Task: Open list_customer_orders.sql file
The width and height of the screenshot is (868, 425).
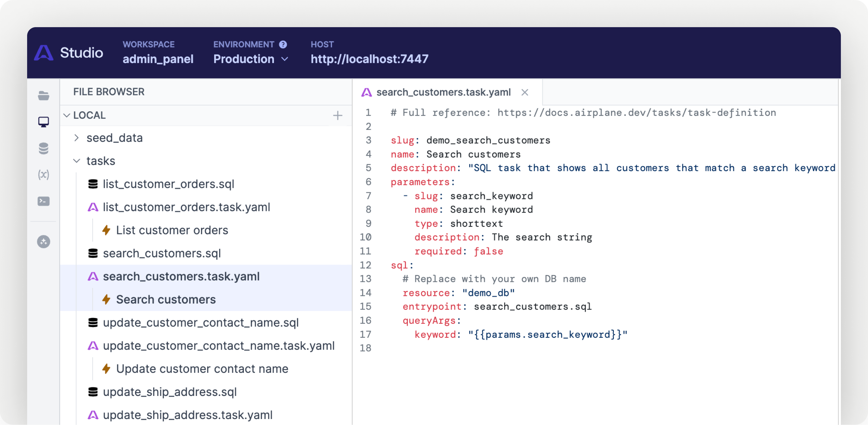Action: point(168,184)
